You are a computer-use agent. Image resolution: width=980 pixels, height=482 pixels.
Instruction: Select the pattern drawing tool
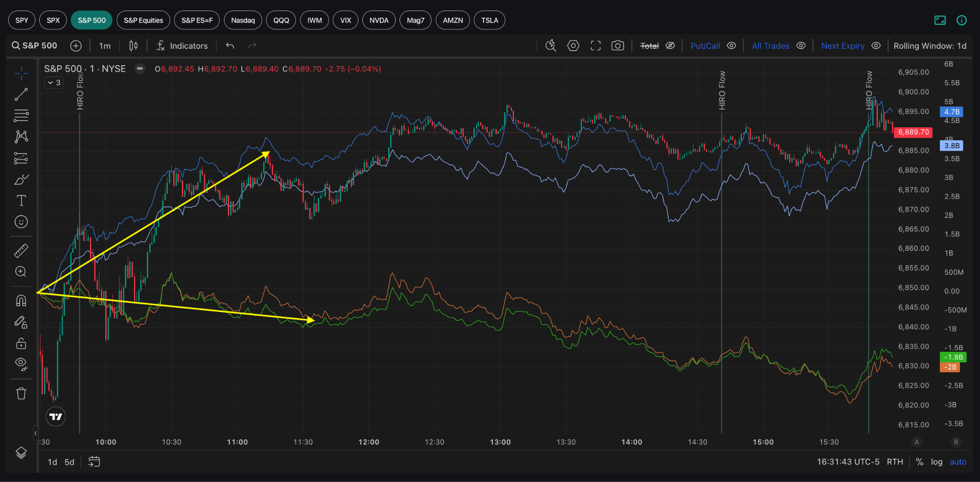point(21,136)
